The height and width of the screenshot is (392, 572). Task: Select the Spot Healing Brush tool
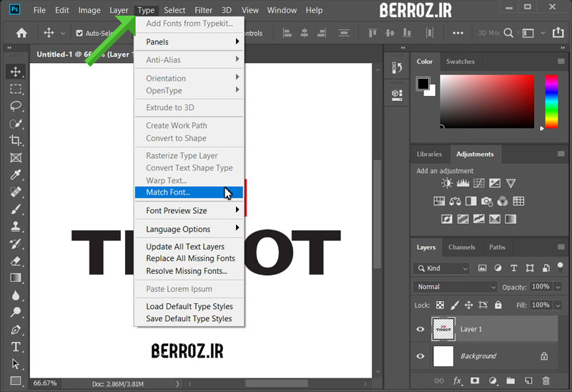15,192
